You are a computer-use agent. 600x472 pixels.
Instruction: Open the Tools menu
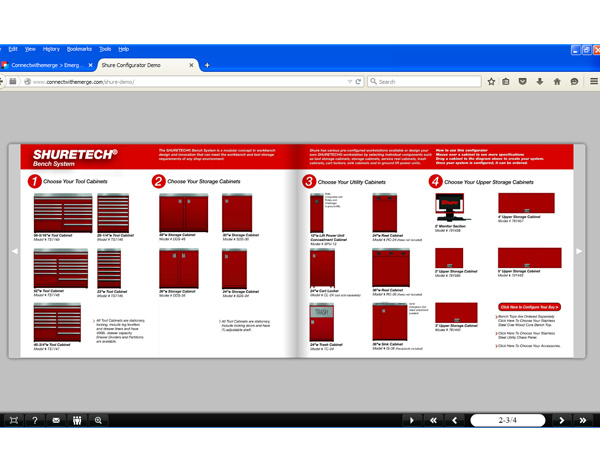tap(105, 49)
